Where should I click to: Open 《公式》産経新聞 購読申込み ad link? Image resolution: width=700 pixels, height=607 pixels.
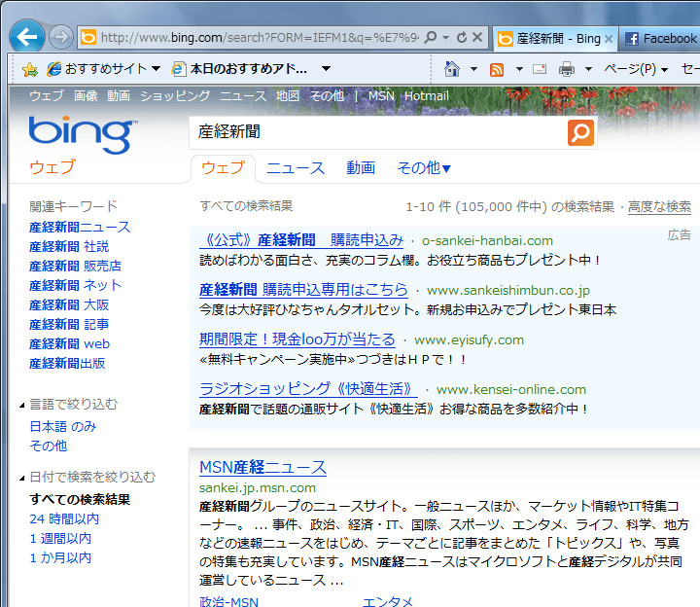301,240
